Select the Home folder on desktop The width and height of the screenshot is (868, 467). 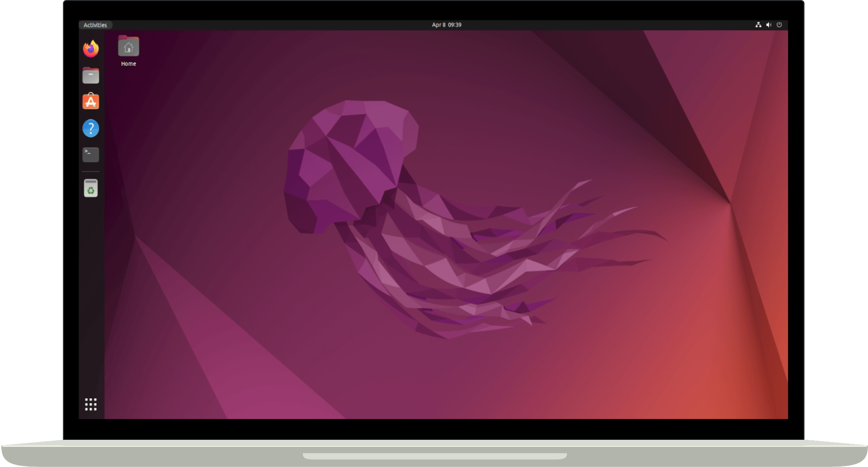coord(128,46)
